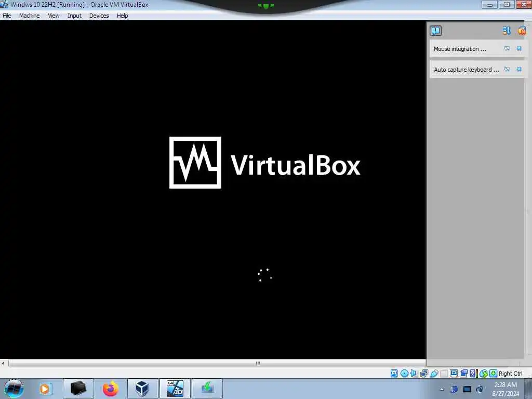Click the horizontal scrollbar left arrow
532x399 pixels.
pyautogui.click(x=3, y=363)
